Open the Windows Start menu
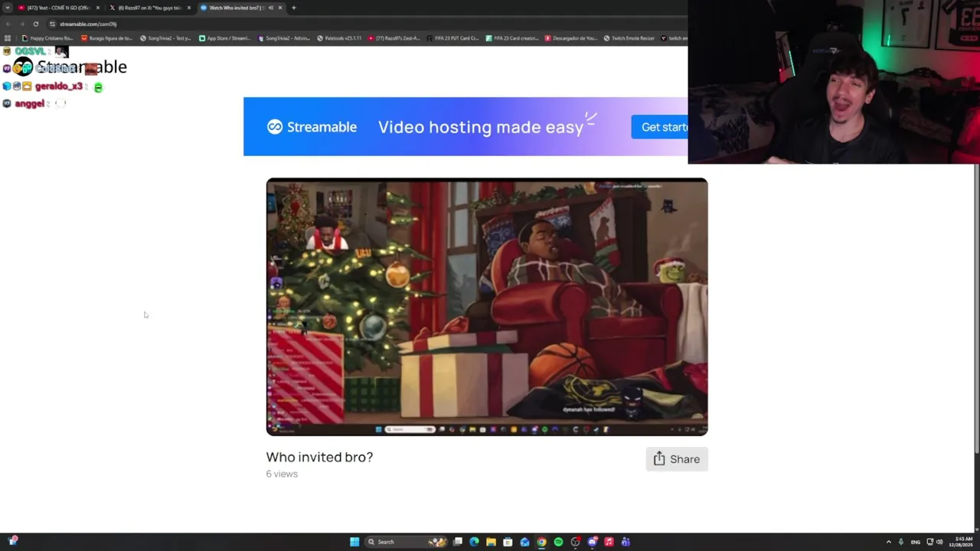The height and width of the screenshot is (551, 980). (354, 542)
